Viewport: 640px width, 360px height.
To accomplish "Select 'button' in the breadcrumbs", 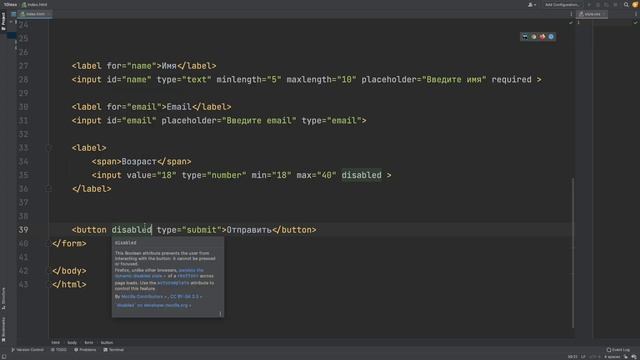I will (107, 342).
